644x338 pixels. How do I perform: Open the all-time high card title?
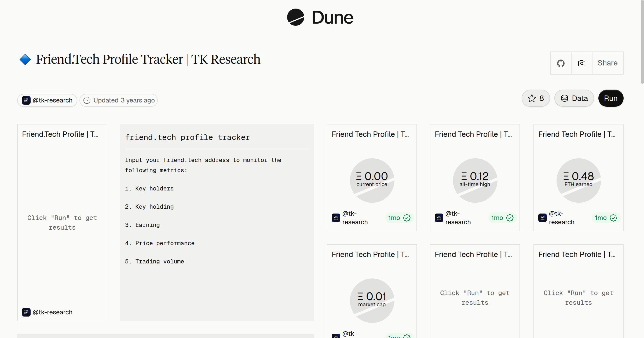[x=473, y=134]
